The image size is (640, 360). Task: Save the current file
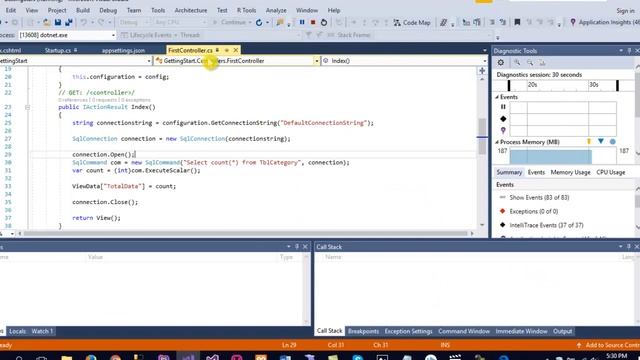[x=58, y=22]
